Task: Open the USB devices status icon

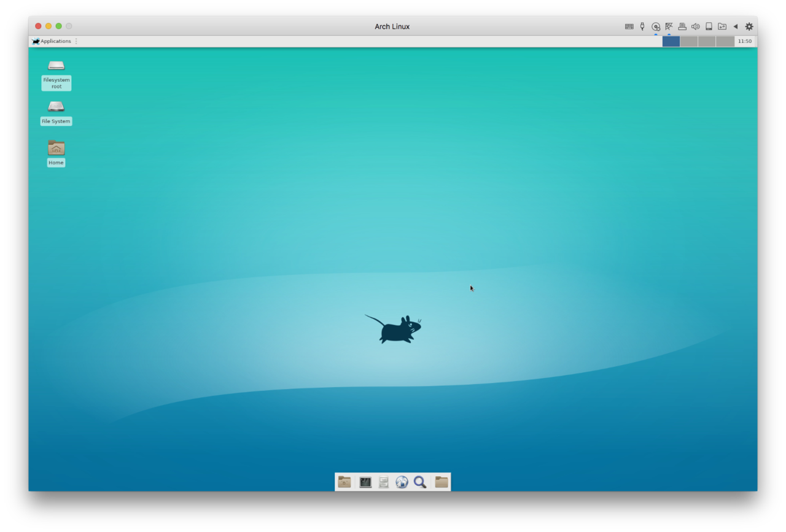Action: coord(642,26)
